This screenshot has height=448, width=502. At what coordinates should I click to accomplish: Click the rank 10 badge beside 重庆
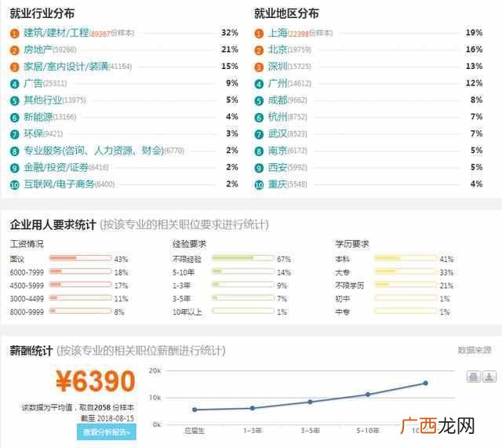(x=259, y=185)
